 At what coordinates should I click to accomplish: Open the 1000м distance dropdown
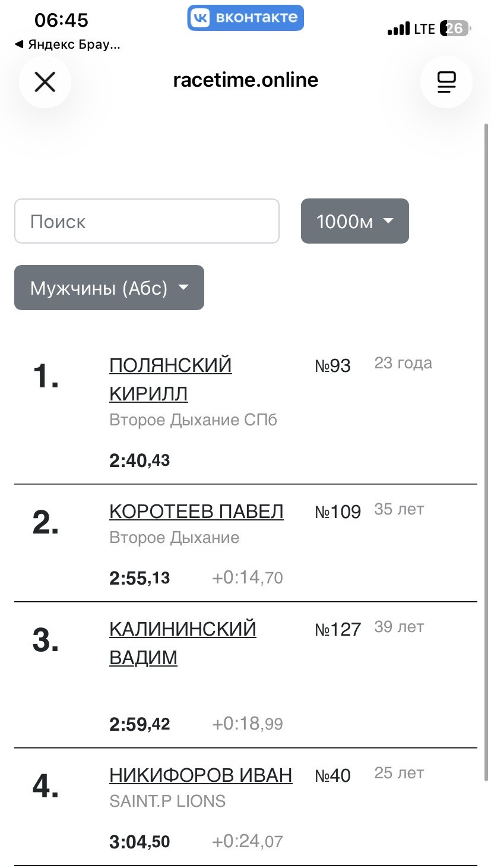click(355, 221)
